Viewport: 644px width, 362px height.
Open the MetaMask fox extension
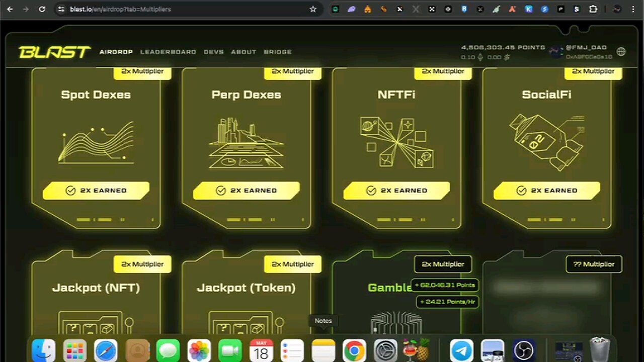click(368, 9)
